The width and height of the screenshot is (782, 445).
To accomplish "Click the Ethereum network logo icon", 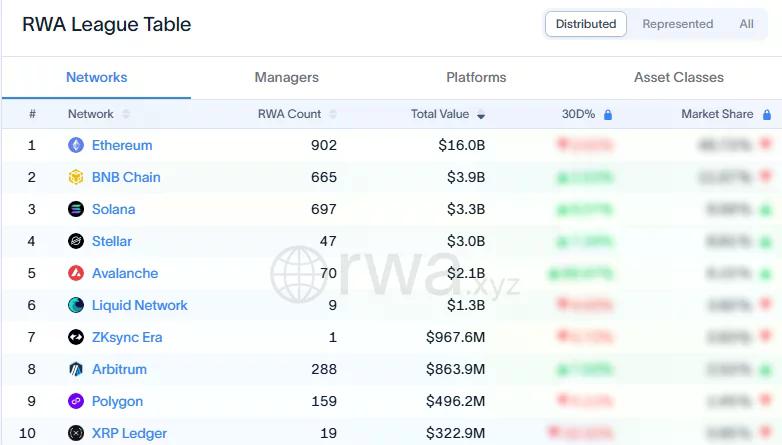I will pyautogui.click(x=76, y=145).
